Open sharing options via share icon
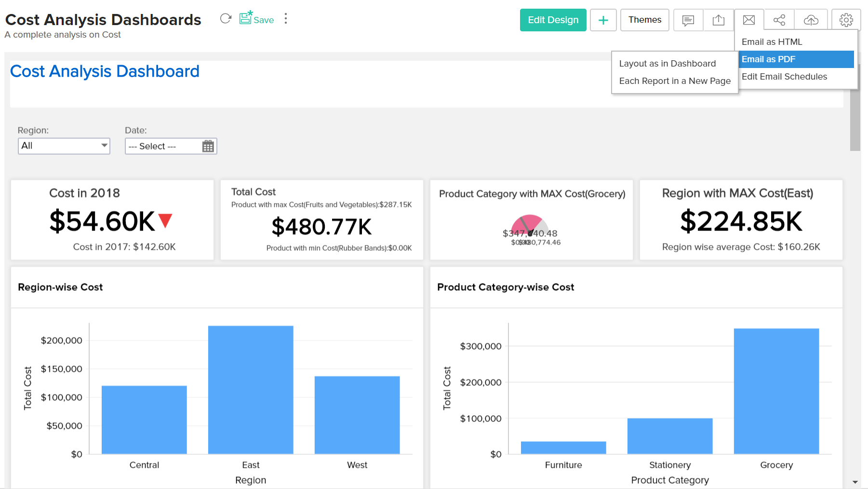Image resolution: width=868 pixels, height=489 pixels. [779, 20]
